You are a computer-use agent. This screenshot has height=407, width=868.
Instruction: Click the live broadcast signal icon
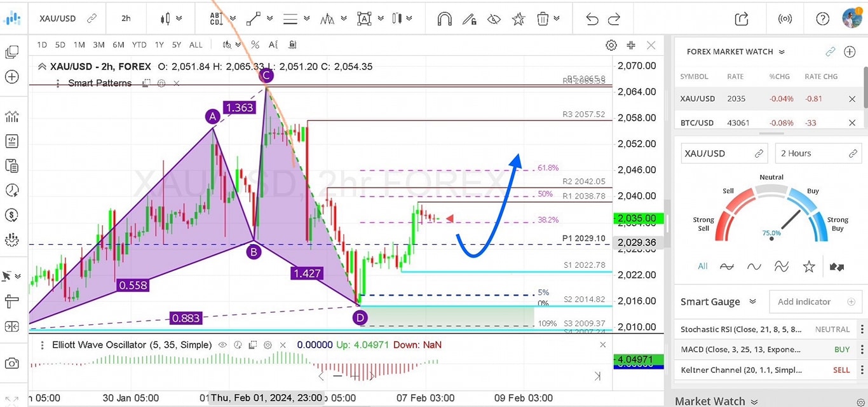point(785,18)
